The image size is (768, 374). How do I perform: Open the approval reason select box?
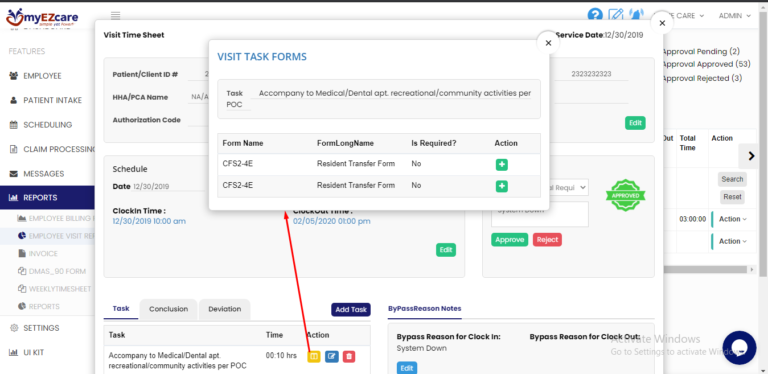[x=569, y=187]
